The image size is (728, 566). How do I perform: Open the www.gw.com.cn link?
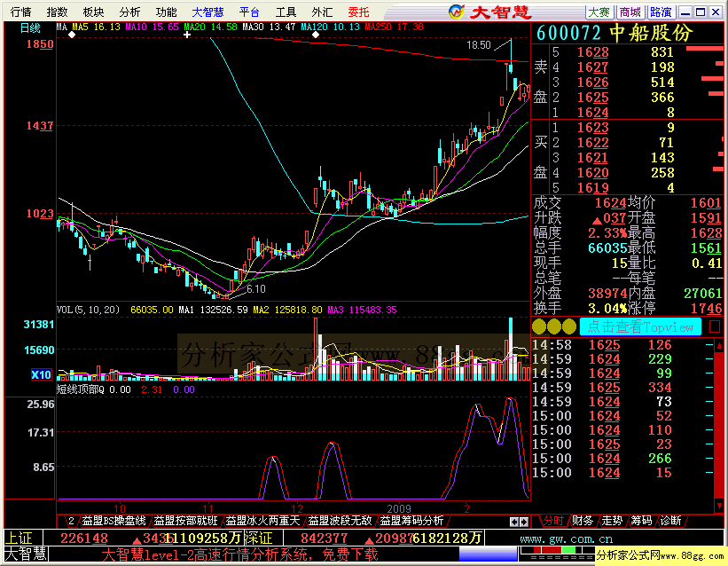[566, 539]
